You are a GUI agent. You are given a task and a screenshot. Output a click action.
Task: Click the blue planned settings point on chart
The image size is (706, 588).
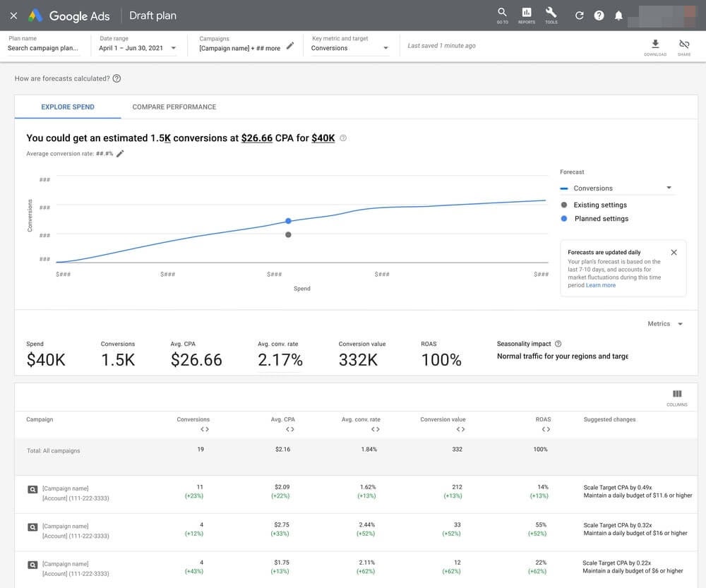(x=288, y=221)
